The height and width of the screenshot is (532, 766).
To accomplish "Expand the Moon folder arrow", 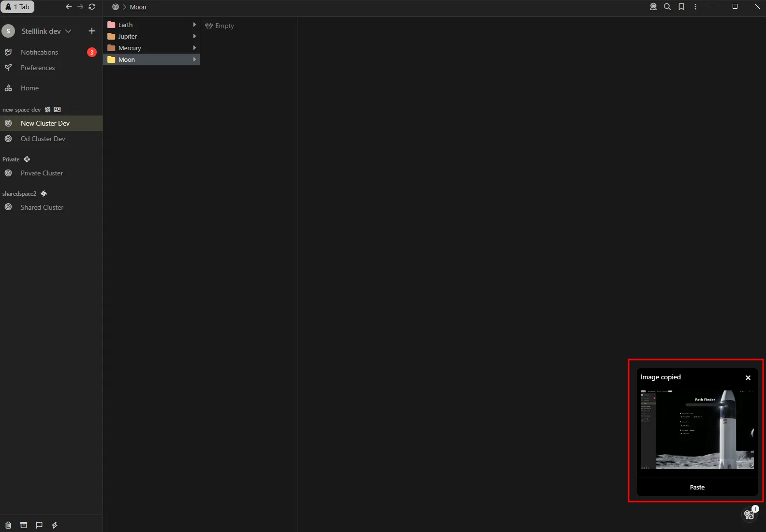I will coord(194,59).
